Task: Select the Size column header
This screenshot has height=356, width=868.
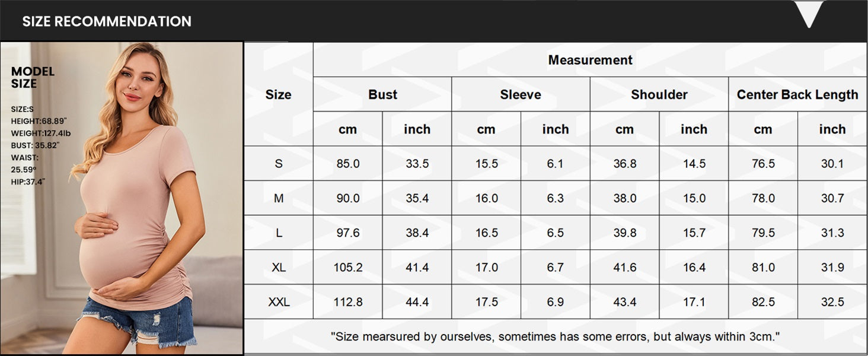Action: coord(278,94)
